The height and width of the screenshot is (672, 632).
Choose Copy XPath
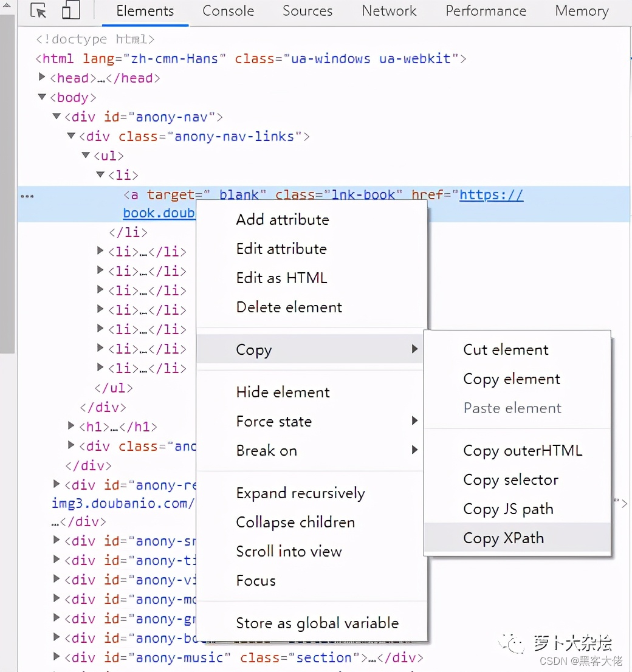(x=517, y=538)
